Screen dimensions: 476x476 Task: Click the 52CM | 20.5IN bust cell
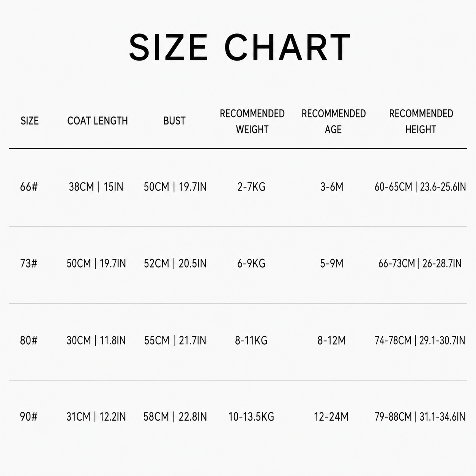[x=175, y=263]
